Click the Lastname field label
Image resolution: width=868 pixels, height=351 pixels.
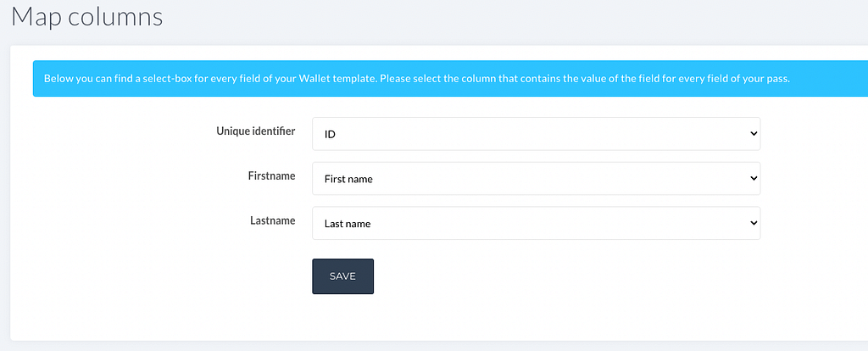click(x=272, y=221)
